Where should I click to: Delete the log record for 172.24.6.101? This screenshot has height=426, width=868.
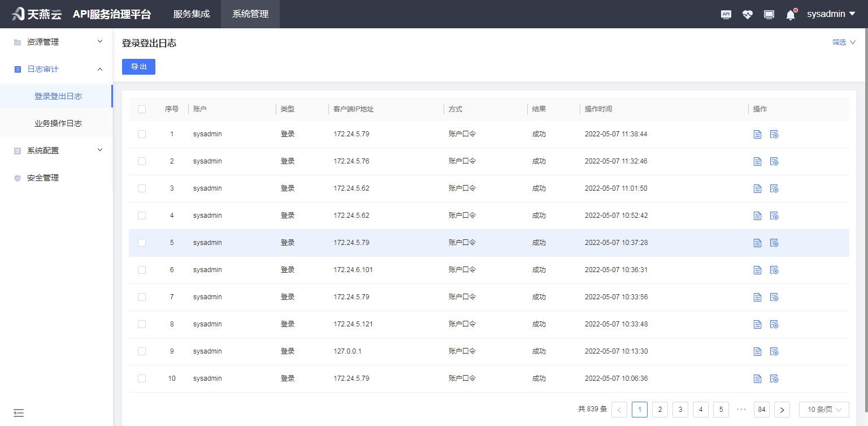click(x=774, y=270)
